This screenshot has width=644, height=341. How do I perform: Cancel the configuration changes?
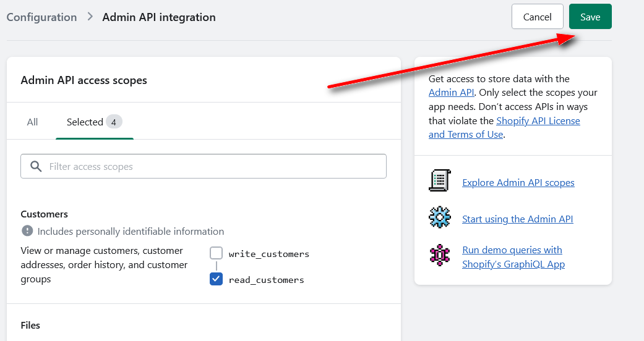[x=537, y=17]
